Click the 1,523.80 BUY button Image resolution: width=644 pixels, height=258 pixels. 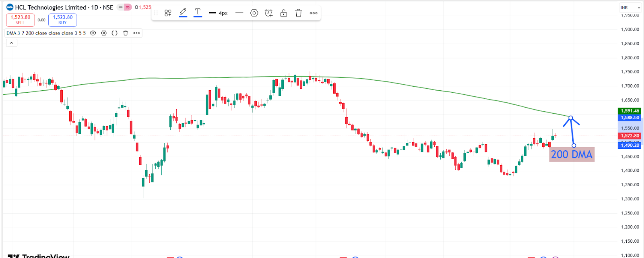pyautogui.click(x=62, y=20)
